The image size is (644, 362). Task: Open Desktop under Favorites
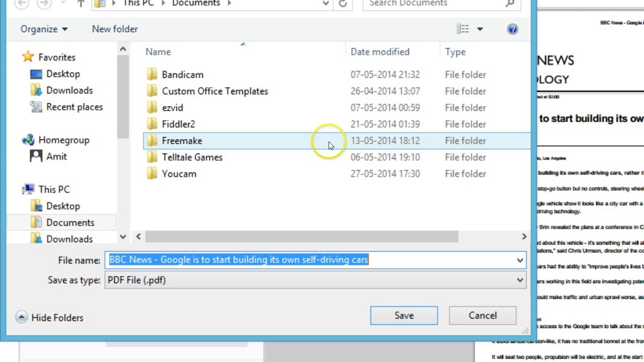pos(63,74)
